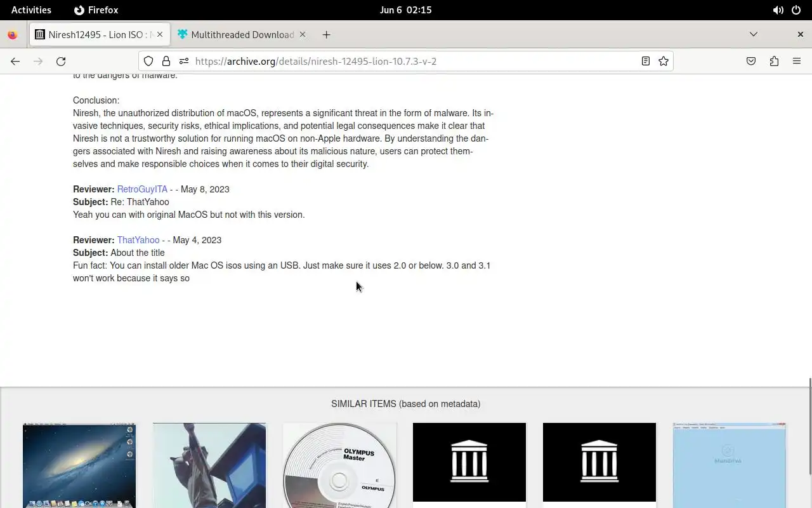
Task: Open the clock showing Jun 6 02:15
Action: pyautogui.click(x=405, y=10)
